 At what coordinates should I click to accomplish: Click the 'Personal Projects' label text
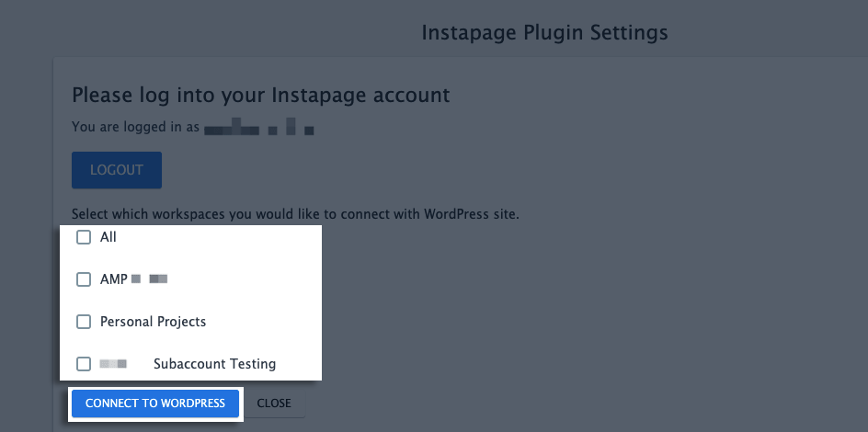click(x=153, y=322)
